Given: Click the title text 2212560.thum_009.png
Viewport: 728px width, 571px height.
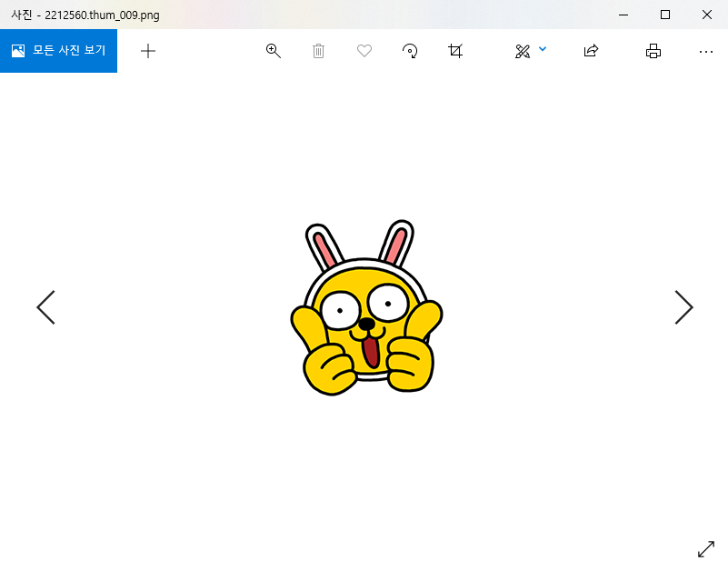Looking at the screenshot, I should [x=102, y=15].
